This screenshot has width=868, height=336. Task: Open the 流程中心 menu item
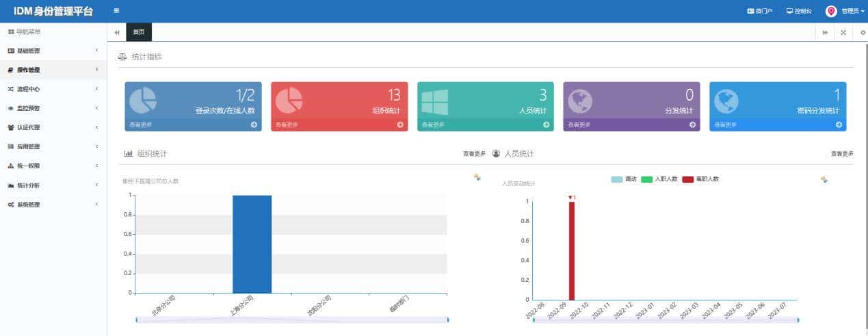[53, 89]
